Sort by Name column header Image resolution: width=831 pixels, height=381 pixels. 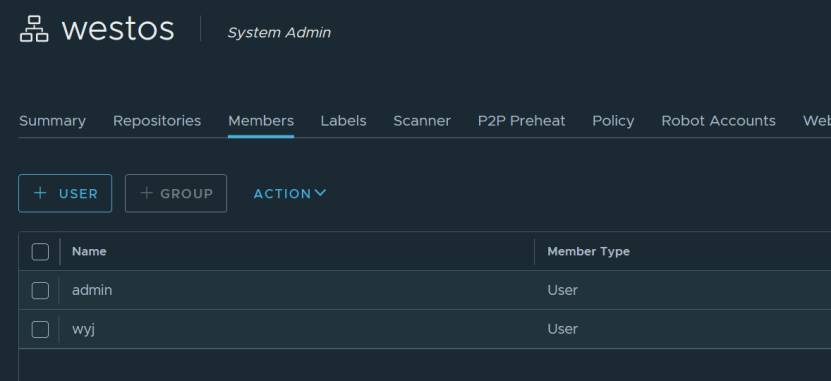89,251
